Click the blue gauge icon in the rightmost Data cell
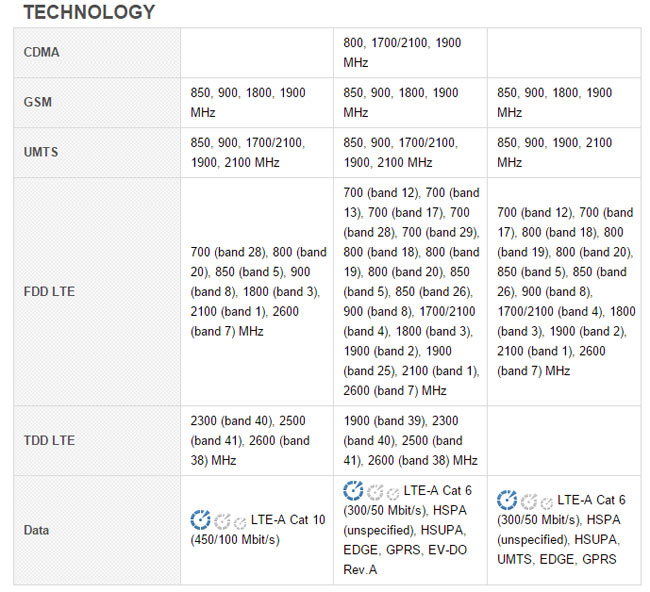The width and height of the screenshot is (650, 592). (x=507, y=500)
